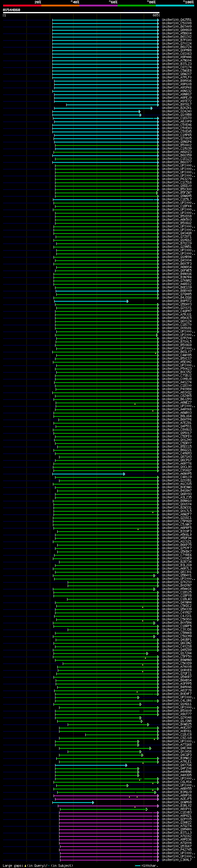Screen dimensions: 197x868
Task: Click the purple alignment bar for UniRef100_C3KHL7
Action: point(110,860)
